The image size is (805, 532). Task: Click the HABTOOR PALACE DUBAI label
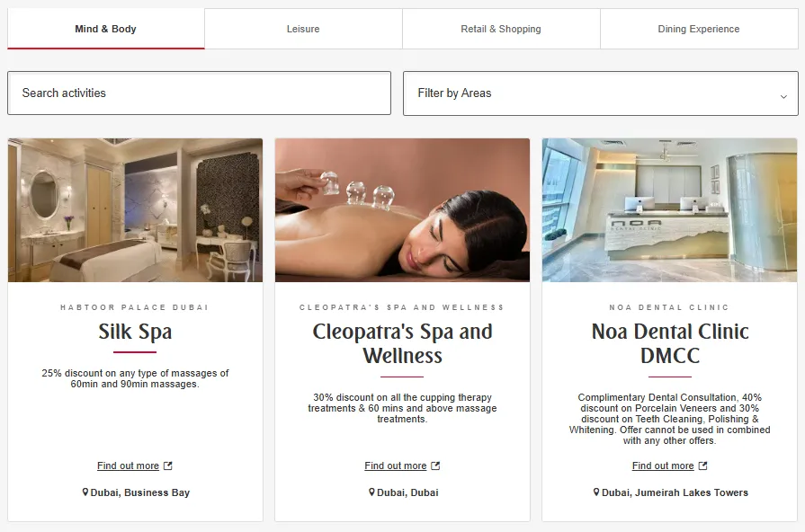click(x=135, y=307)
